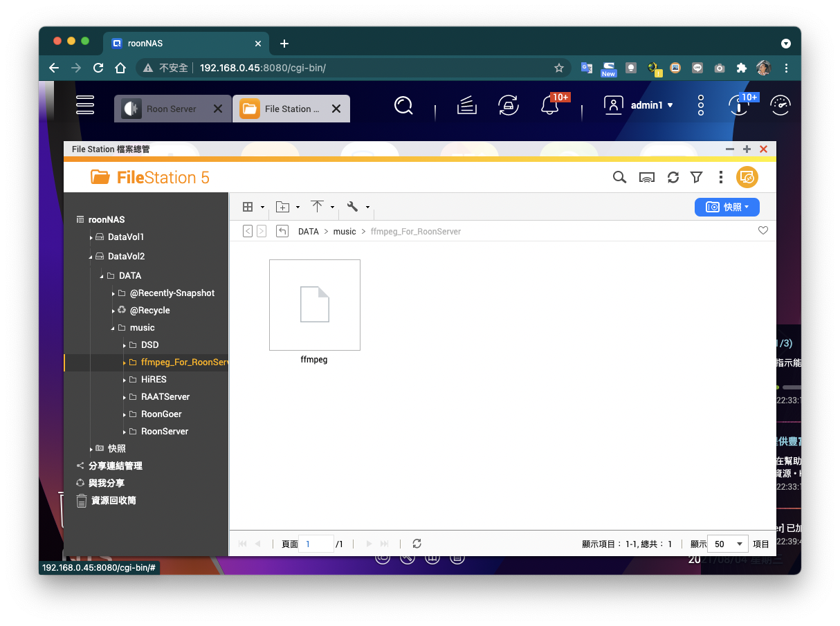840x626 pixels.
Task: Open the admin1 user dropdown
Action: (x=639, y=105)
